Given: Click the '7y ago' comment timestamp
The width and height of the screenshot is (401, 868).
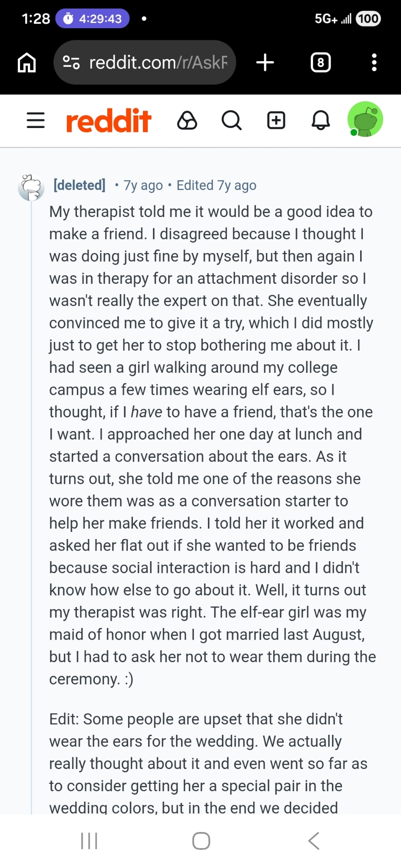Looking at the screenshot, I should (143, 185).
